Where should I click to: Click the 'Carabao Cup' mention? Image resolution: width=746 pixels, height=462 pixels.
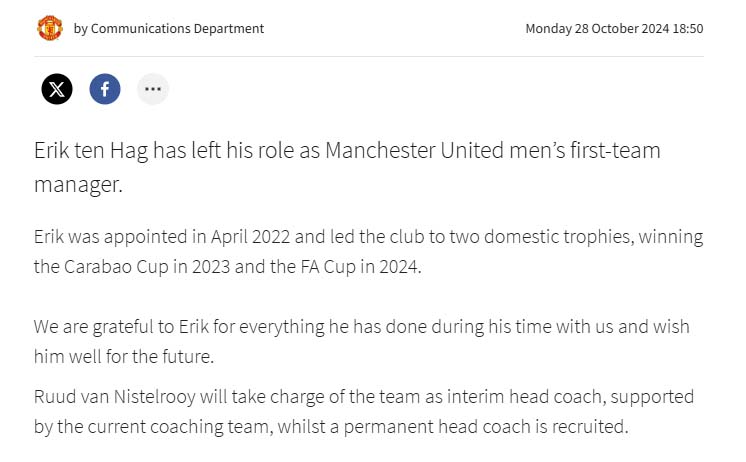[116, 267]
